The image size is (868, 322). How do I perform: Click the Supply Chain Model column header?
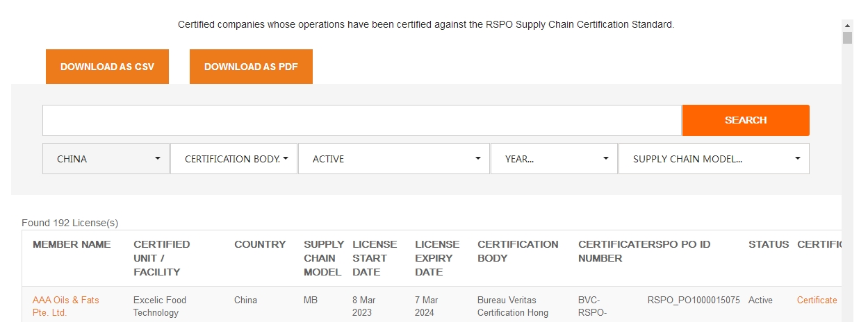click(x=324, y=258)
